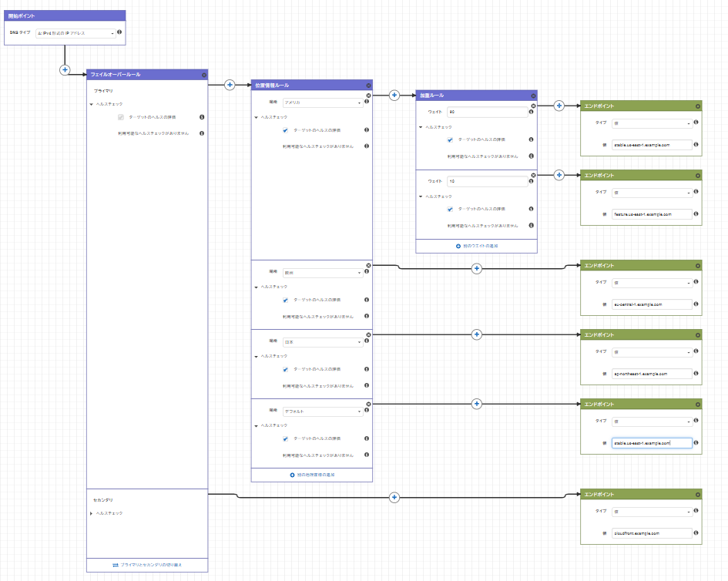The image size is (728, 581).
Task: Collapse プライマリ ヘルスチェック section
Action: 92,103
